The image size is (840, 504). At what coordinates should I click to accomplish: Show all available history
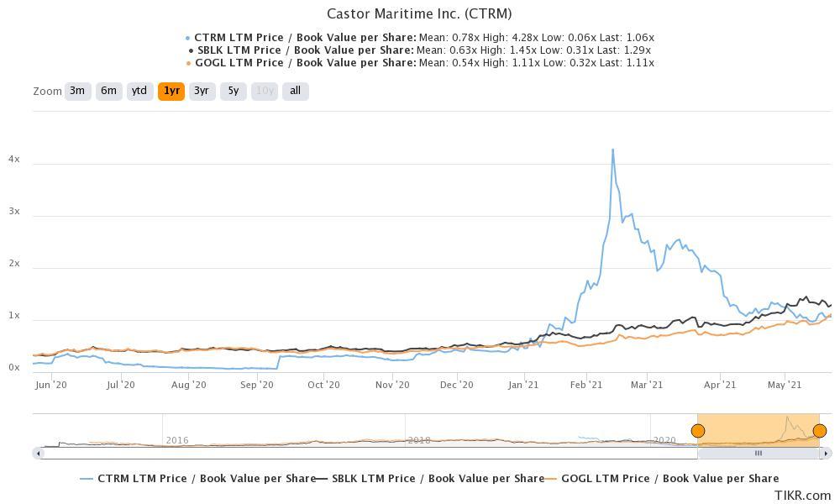[x=295, y=91]
